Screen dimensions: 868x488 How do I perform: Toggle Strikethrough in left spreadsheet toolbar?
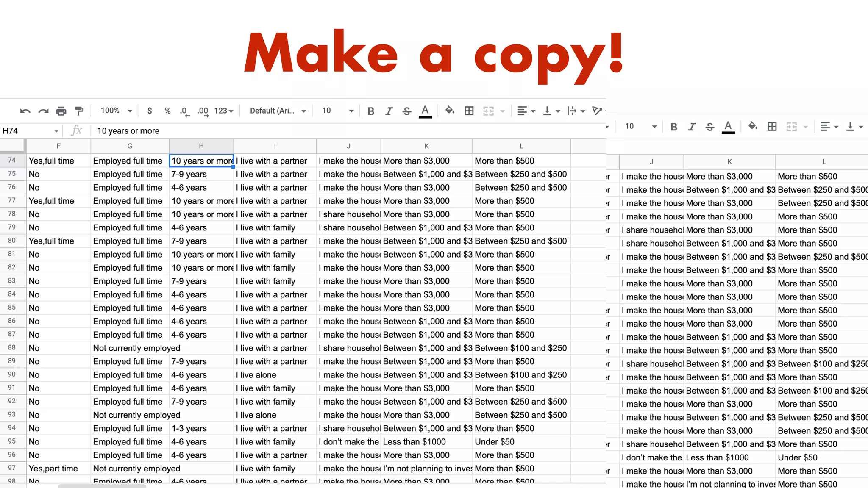tap(407, 111)
